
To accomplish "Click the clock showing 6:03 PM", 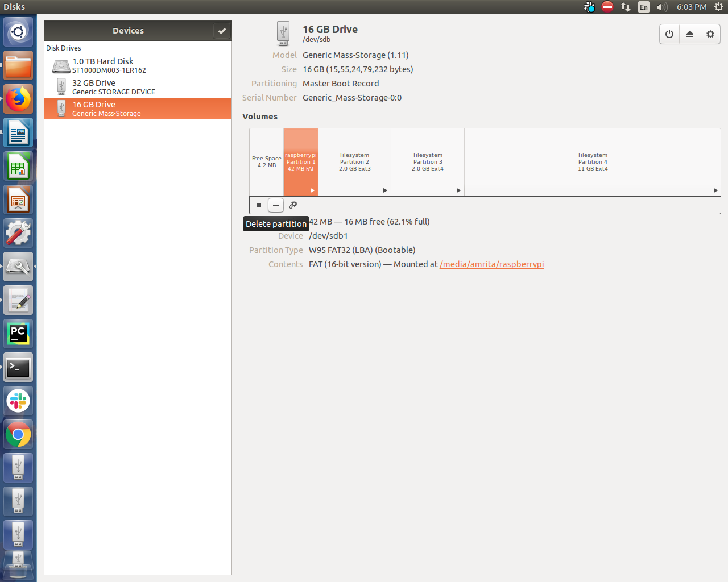I will [x=692, y=7].
